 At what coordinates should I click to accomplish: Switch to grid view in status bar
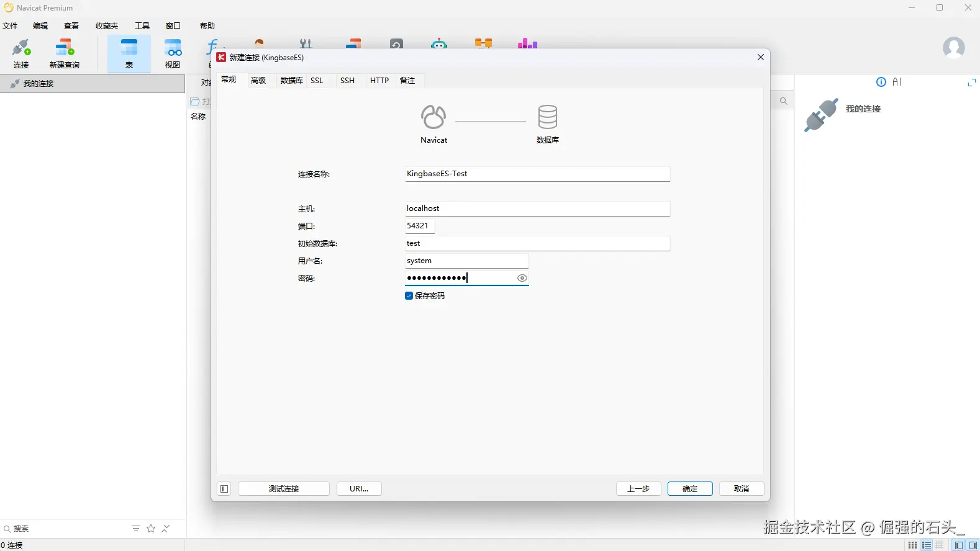[x=912, y=545]
